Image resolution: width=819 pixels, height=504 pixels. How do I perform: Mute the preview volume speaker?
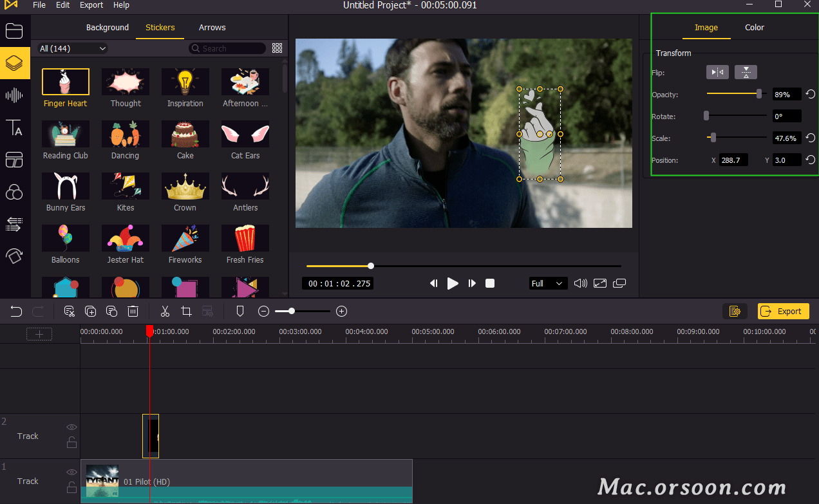[580, 283]
